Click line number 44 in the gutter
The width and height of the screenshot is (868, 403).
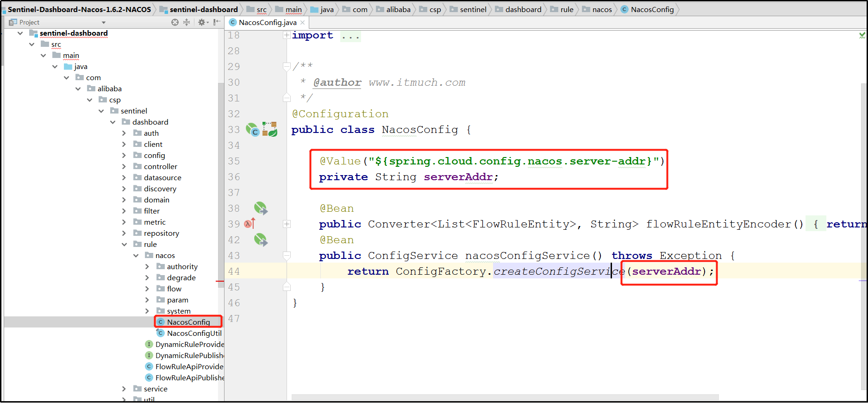coord(234,271)
